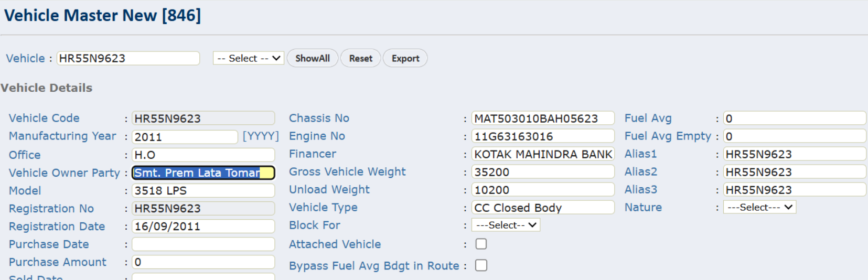Click the Registration Date field
This screenshot has width=868, height=280.
[x=203, y=226]
